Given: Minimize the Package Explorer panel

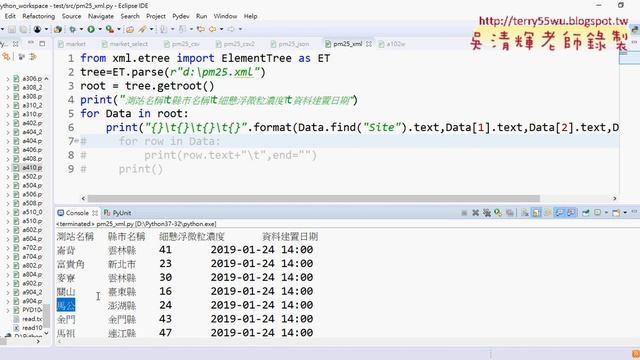Looking at the screenshot, I should [31, 42].
